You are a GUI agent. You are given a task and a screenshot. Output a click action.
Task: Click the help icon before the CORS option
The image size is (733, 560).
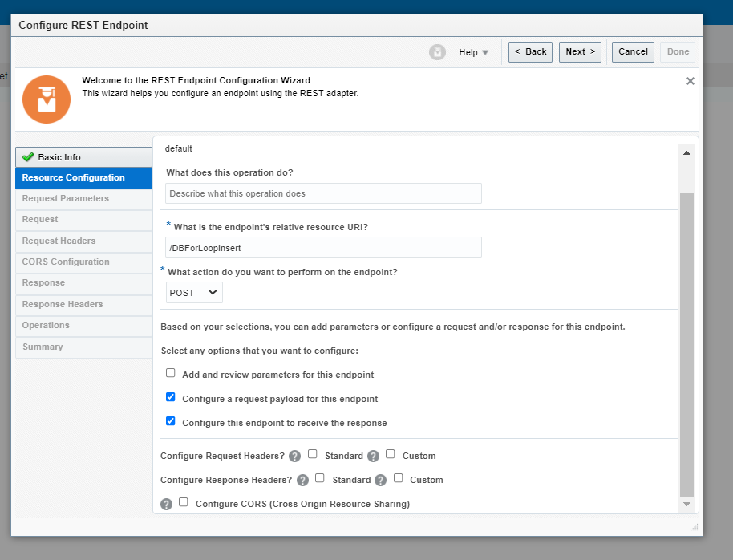click(x=167, y=504)
